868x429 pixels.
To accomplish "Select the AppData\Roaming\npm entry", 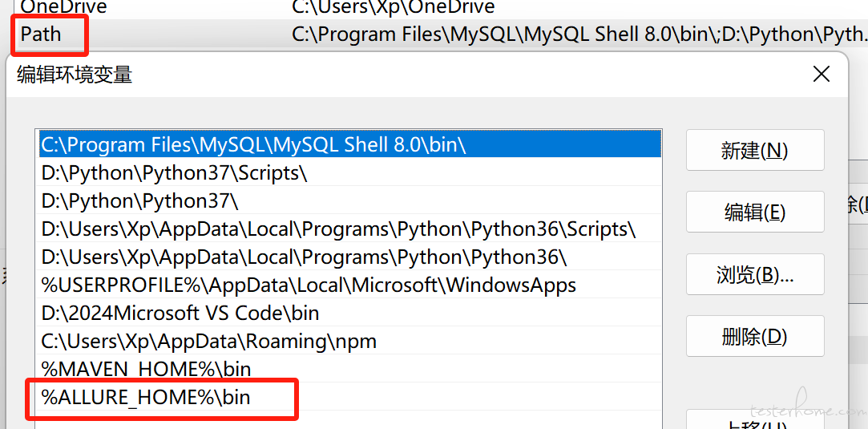I will click(x=349, y=341).
